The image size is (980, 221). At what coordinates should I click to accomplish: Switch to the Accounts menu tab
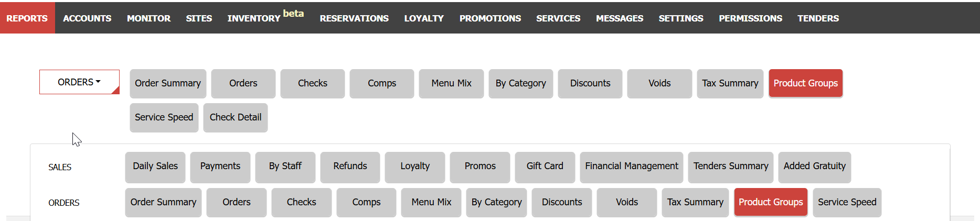pos(87,18)
